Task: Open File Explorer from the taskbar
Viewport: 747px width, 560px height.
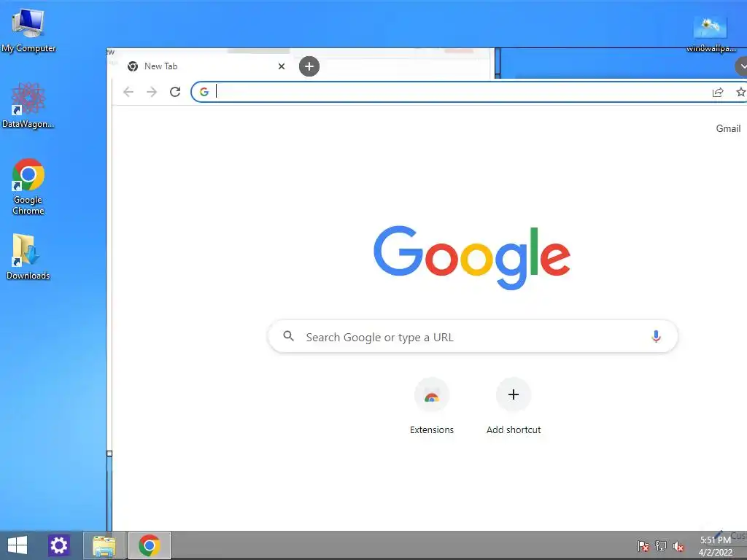Action: point(104,545)
